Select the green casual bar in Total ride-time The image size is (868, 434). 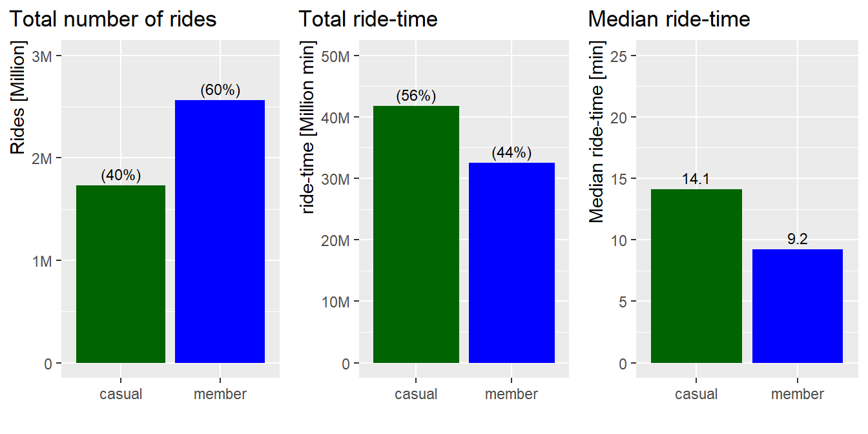(416, 234)
